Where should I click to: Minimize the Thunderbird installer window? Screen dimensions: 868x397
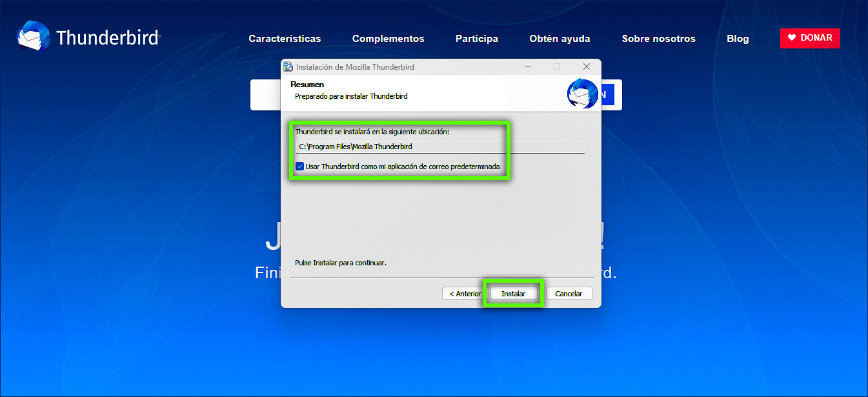tap(528, 67)
